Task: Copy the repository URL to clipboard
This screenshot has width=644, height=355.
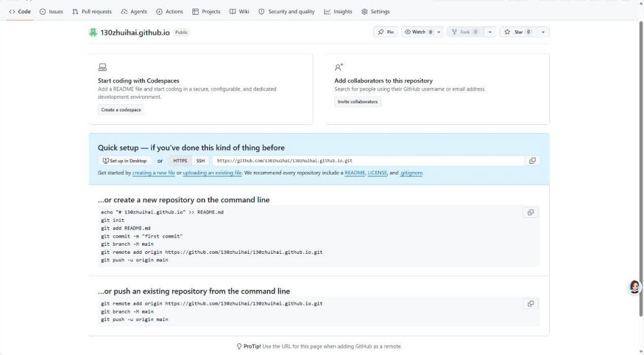Action: click(532, 161)
